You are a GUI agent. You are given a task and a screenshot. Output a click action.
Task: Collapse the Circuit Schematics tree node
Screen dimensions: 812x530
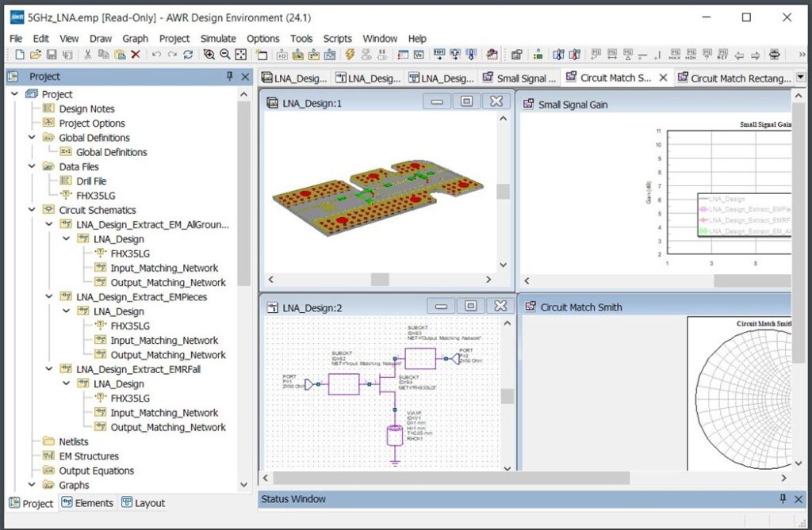coord(32,210)
